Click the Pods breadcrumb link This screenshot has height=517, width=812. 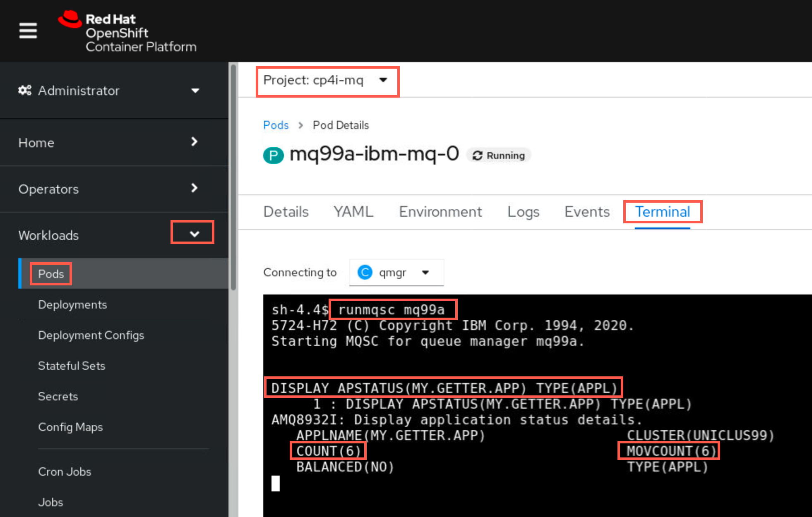coord(276,125)
